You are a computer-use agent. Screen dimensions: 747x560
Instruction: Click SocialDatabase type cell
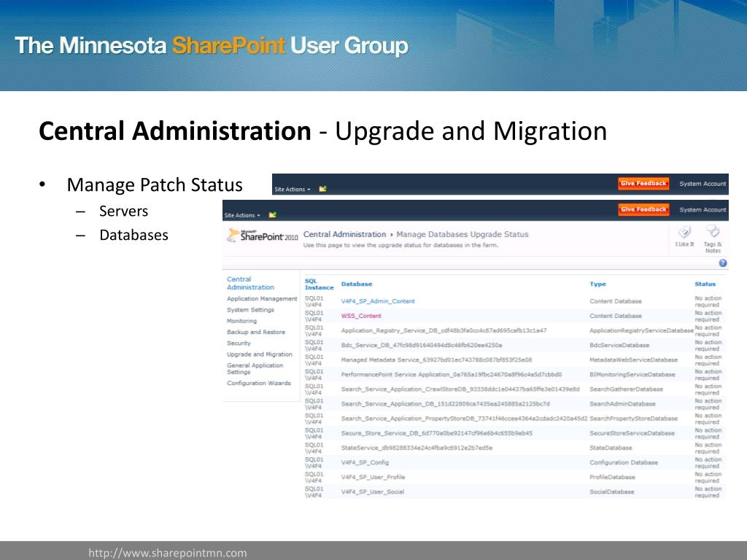coord(612,492)
